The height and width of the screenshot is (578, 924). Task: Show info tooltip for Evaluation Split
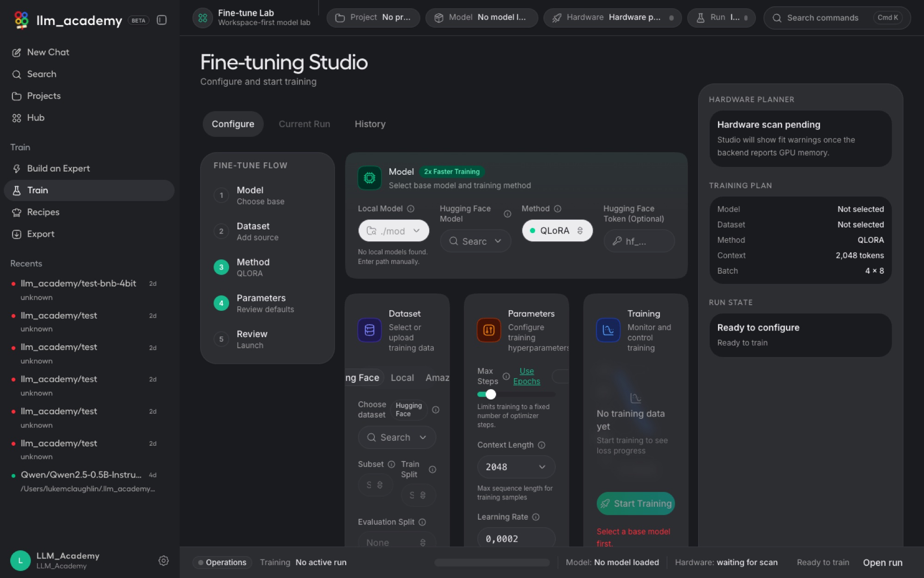click(422, 522)
